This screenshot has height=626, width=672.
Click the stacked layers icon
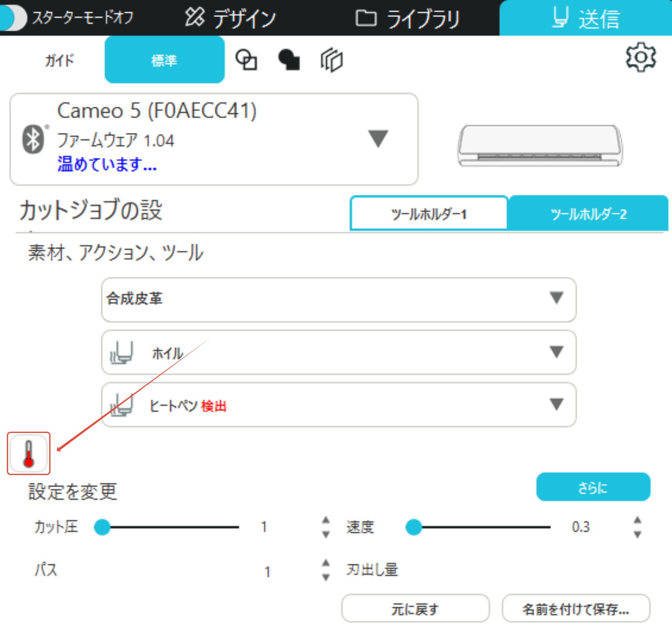click(332, 60)
